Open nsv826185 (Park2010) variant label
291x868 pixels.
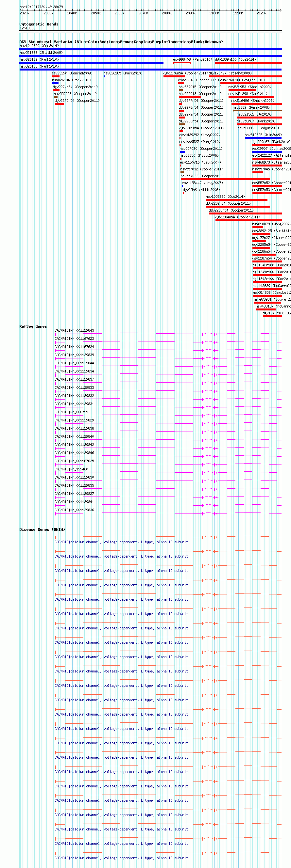(123, 73)
